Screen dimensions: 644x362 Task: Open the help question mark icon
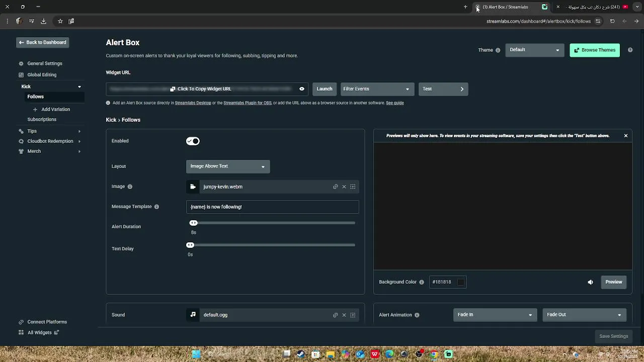[x=630, y=50]
